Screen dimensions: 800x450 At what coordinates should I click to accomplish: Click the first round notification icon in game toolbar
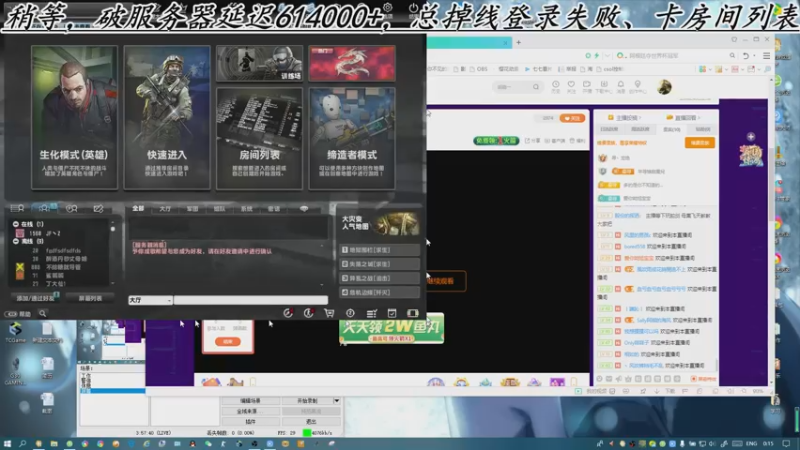(288, 313)
